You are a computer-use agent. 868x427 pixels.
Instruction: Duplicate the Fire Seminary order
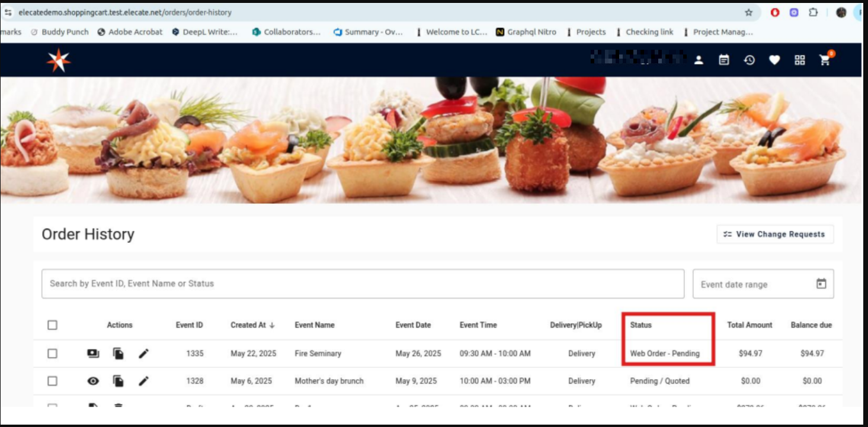(118, 354)
